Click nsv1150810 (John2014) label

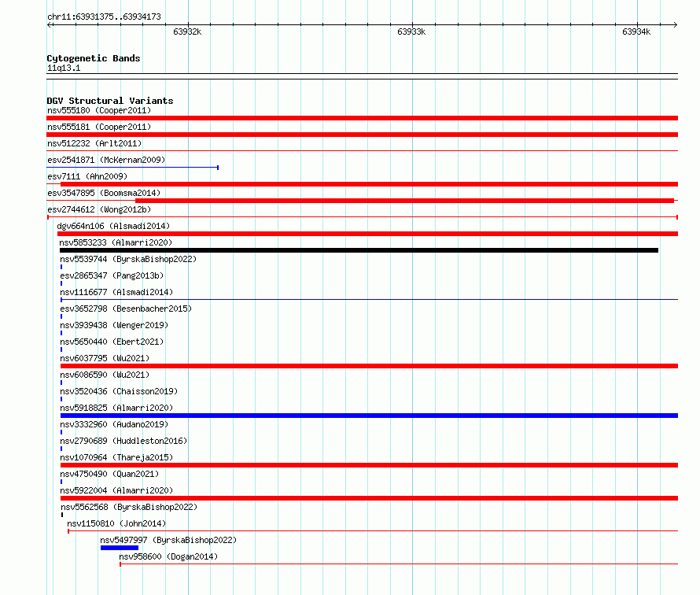coord(116,523)
